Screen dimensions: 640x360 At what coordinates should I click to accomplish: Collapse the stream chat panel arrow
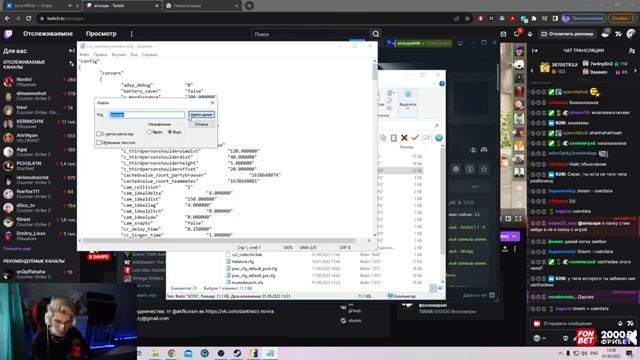pyautogui.click(x=535, y=51)
